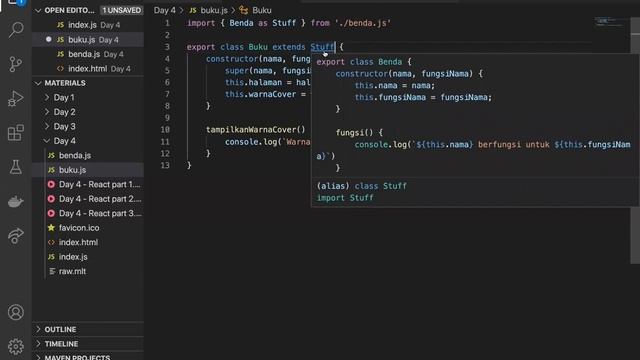Click line number 1 in gutter
Image resolution: width=640 pixels, height=360 pixels.
[167, 23]
